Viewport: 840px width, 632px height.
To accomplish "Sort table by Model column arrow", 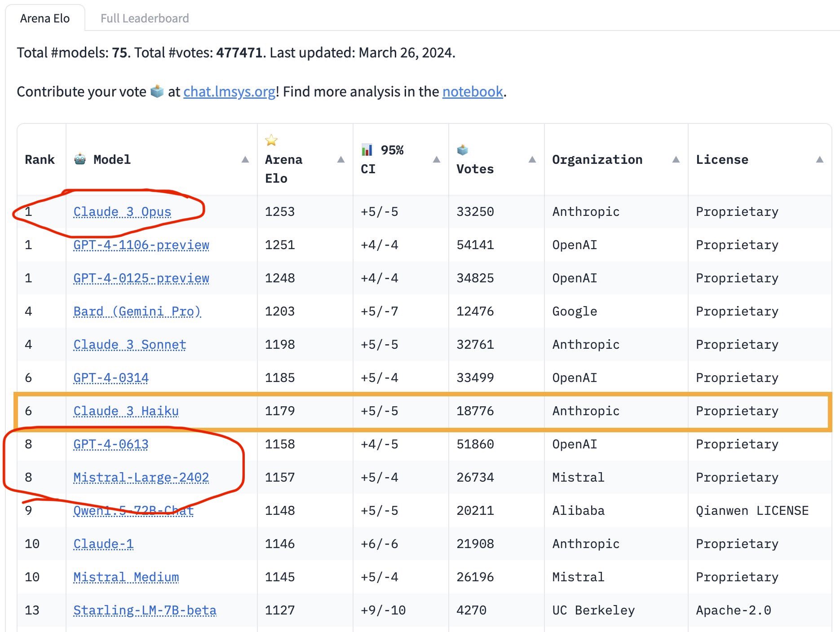I will point(245,160).
